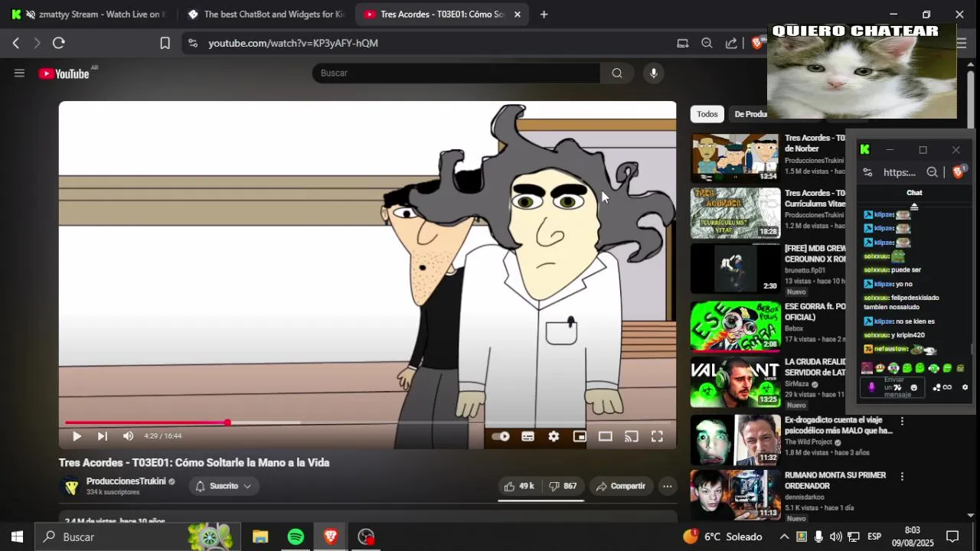Zoom icon in Kick chat window address bar
The width and height of the screenshot is (980, 551).
point(932,172)
